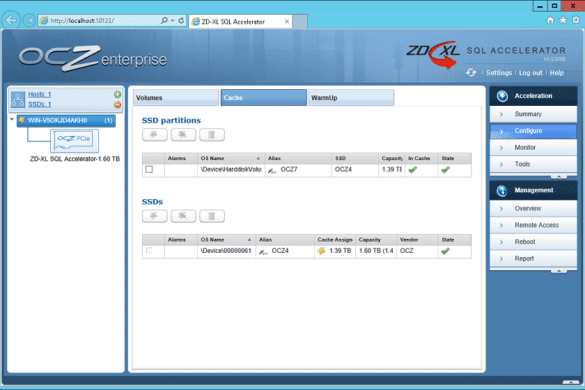Open the browser home icon
Viewport: 585px width, 390px height.
(550, 20)
